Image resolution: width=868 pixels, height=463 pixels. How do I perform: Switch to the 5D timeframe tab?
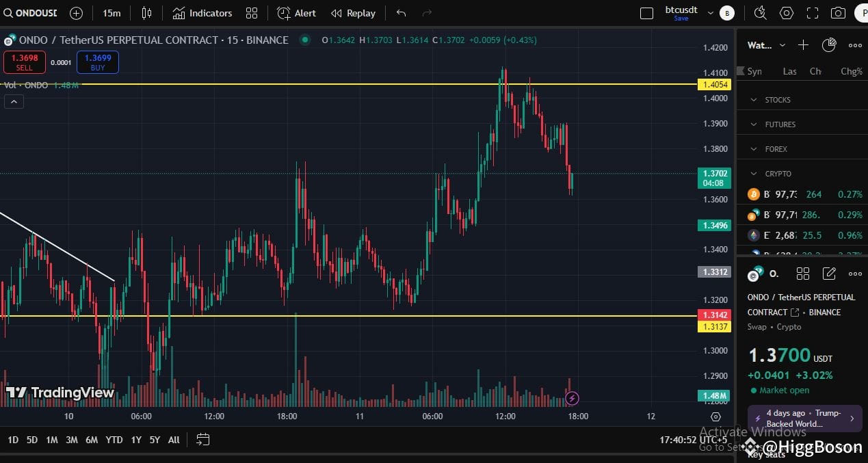[31, 440]
